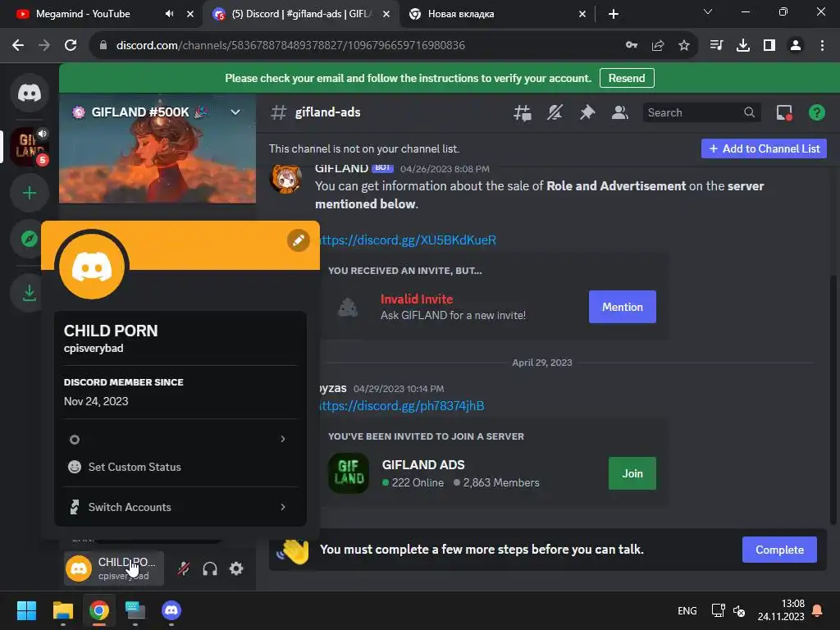Viewport: 840px width, 630px height.
Task: Open Chrome profile avatar icon
Action: 796,45
